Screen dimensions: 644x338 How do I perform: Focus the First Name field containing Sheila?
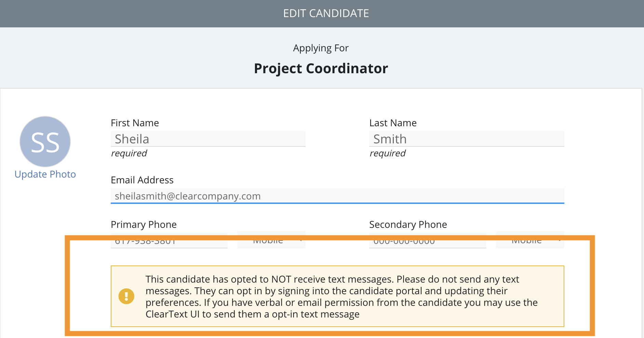pyautogui.click(x=208, y=139)
